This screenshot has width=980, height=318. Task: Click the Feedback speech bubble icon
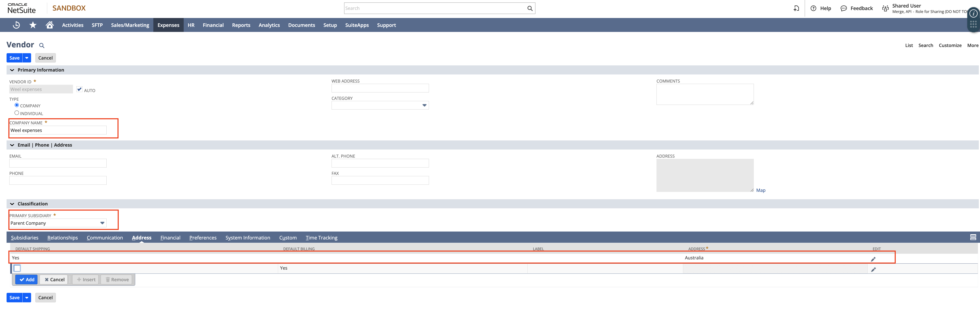843,8
